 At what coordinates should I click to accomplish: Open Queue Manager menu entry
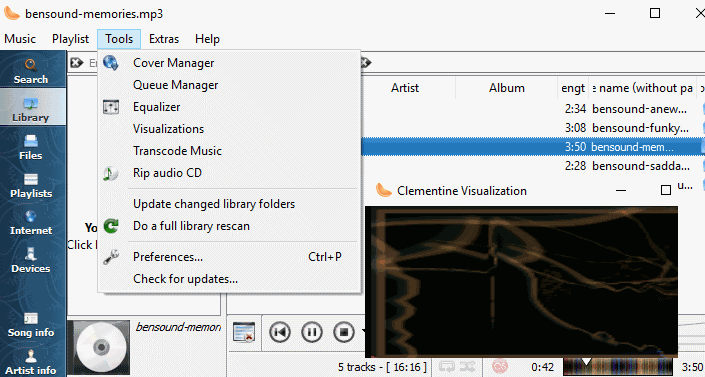(x=229, y=85)
